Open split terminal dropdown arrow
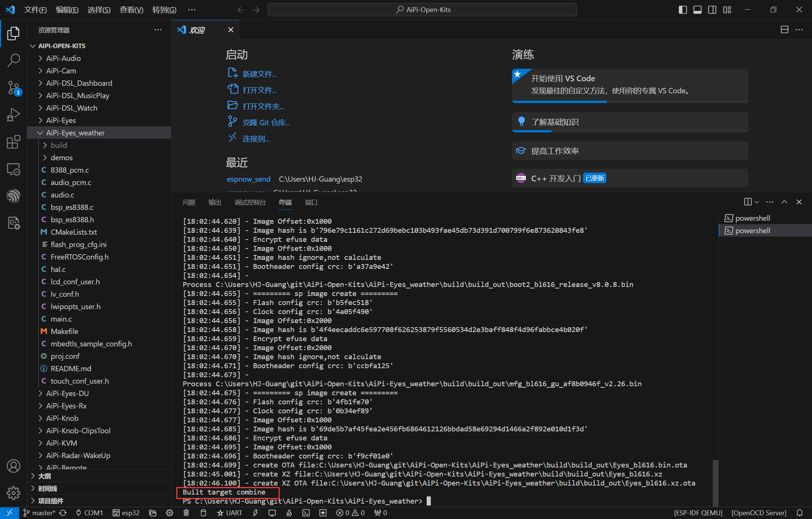The width and height of the screenshot is (812, 519). [757, 202]
